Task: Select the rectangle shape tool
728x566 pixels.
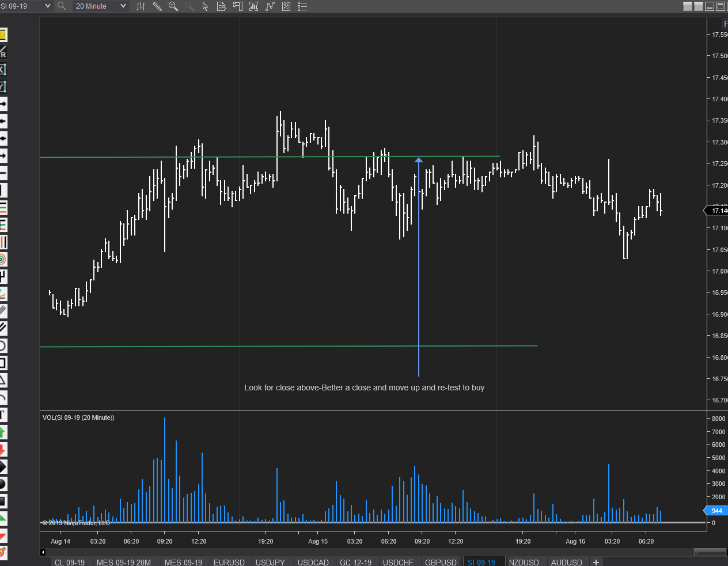Action: click(3, 363)
